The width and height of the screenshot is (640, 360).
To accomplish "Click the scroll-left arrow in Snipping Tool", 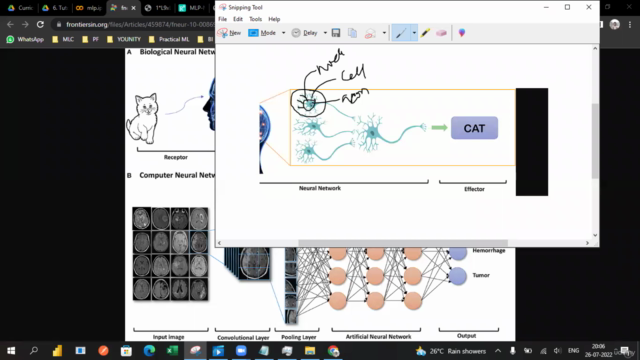I will (220, 243).
